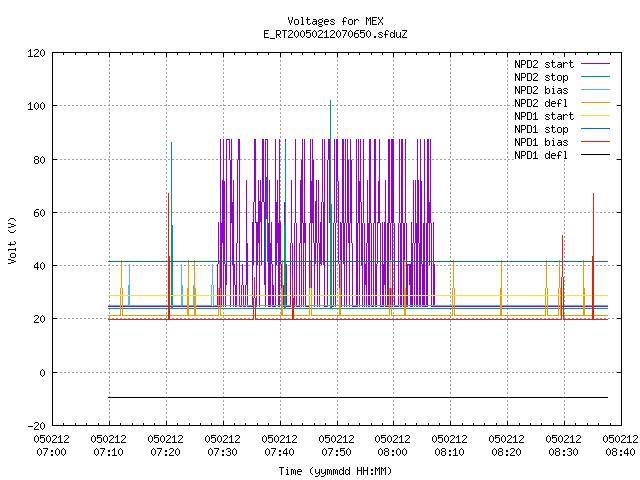This screenshot has width=640, height=480.
Task: Click the x-axis tick label '050212 07:20'
Action: pyautogui.click(x=165, y=446)
